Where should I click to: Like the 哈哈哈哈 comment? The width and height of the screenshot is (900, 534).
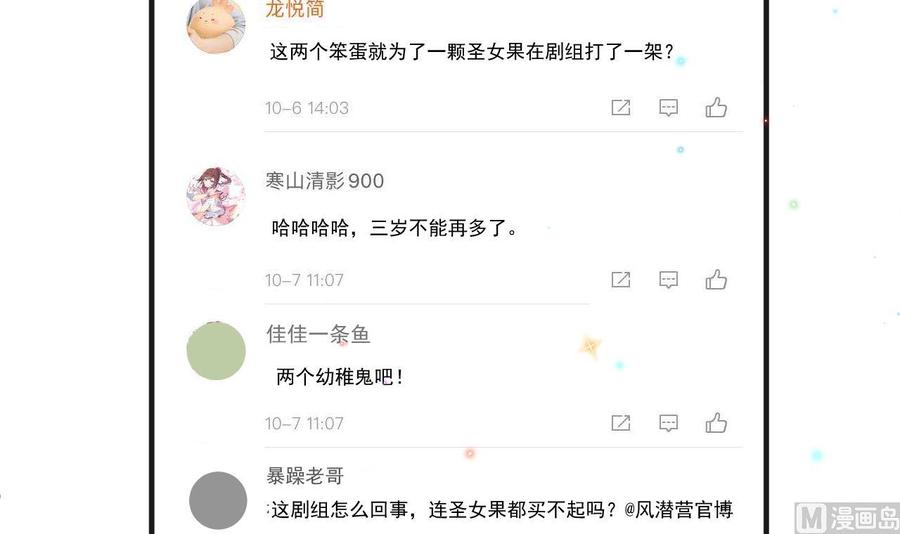click(x=716, y=280)
